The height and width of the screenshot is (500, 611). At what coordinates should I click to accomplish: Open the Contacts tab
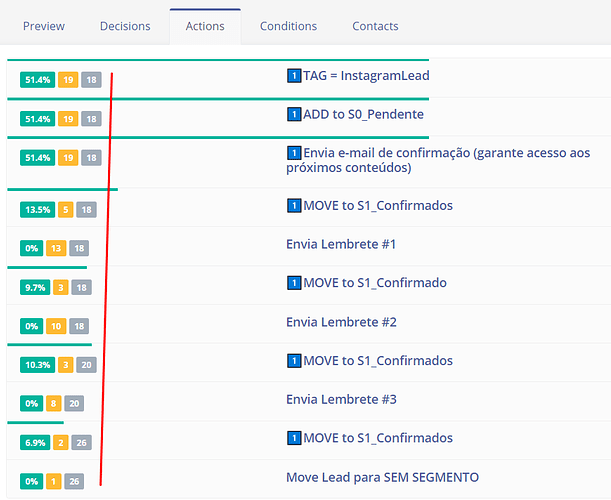[375, 26]
